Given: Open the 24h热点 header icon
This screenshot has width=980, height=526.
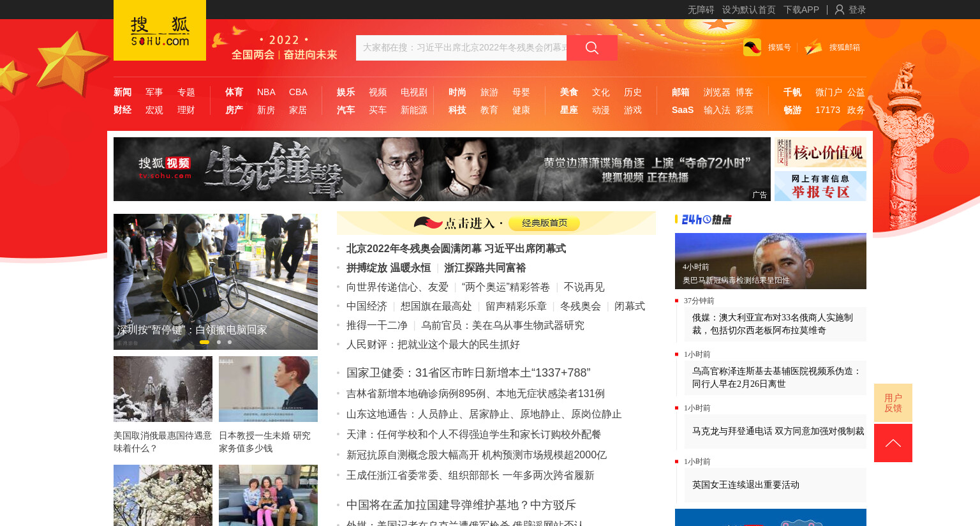Looking at the screenshot, I should click(707, 220).
